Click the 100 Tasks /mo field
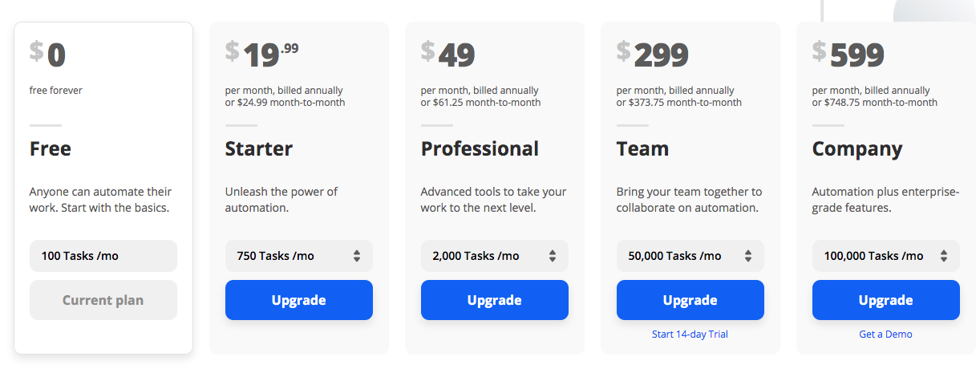 click(103, 256)
